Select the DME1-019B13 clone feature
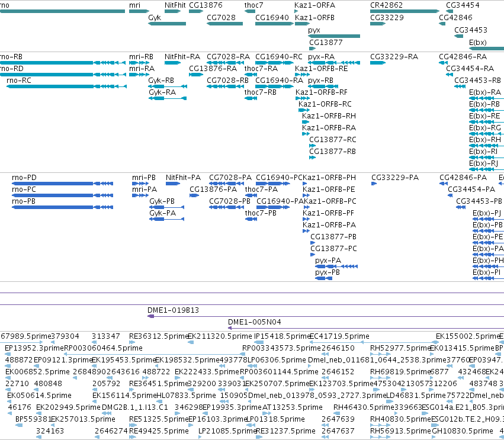The width and height of the screenshot is (504, 440). (326, 317)
